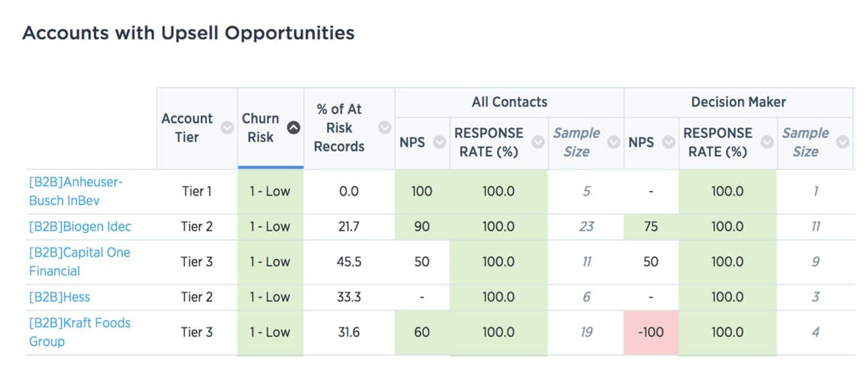
Task: Open All Contacts Response Rate dropdown arrow
Action: [x=538, y=143]
